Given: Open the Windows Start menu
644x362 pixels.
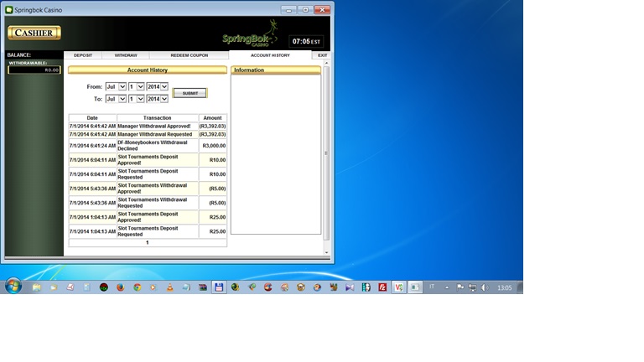Looking at the screenshot, I should 13,286.
